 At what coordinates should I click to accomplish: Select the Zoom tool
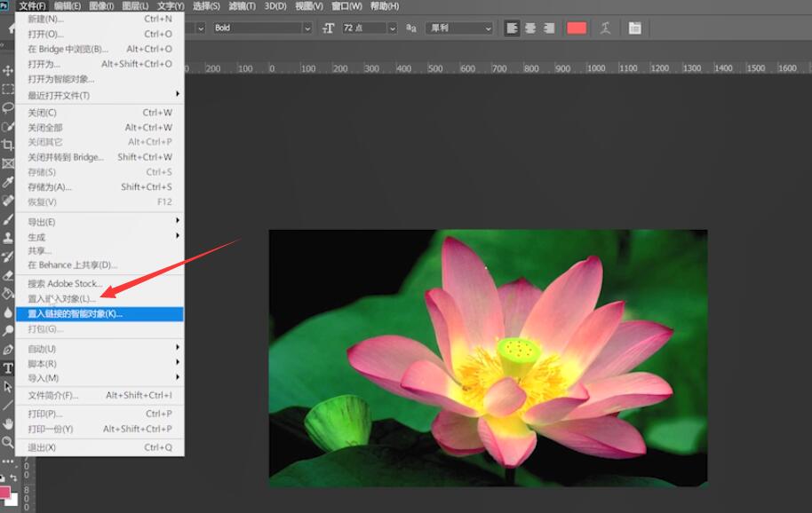coord(8,443)
